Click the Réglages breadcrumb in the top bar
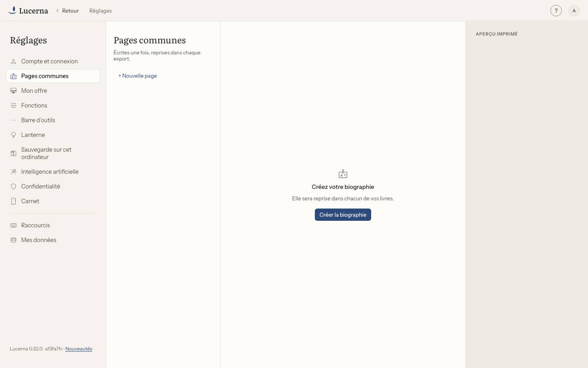 tap(100, 11)
